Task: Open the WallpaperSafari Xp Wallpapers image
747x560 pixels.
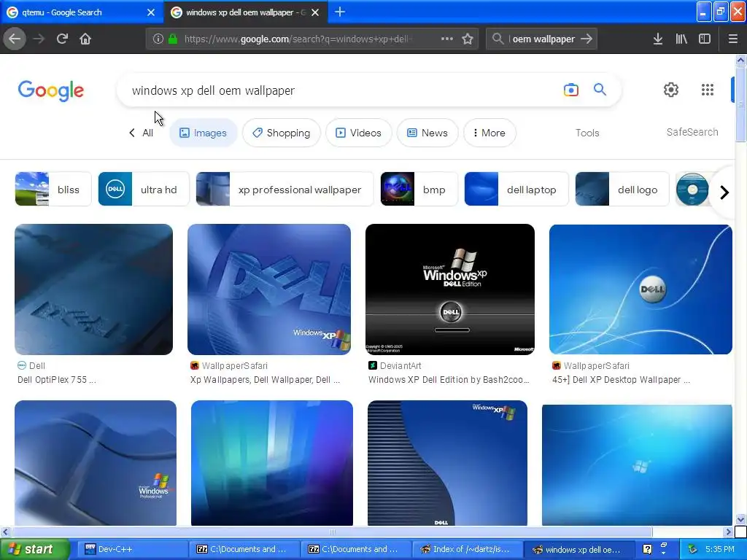Action: point(269,289)
